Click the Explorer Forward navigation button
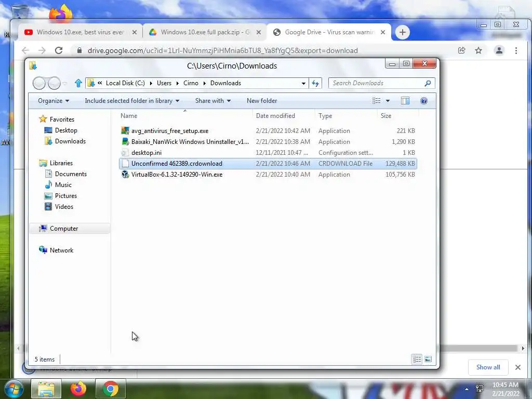Screen dimensions: 532x399 pyautogui.click(x=54, y=83)
